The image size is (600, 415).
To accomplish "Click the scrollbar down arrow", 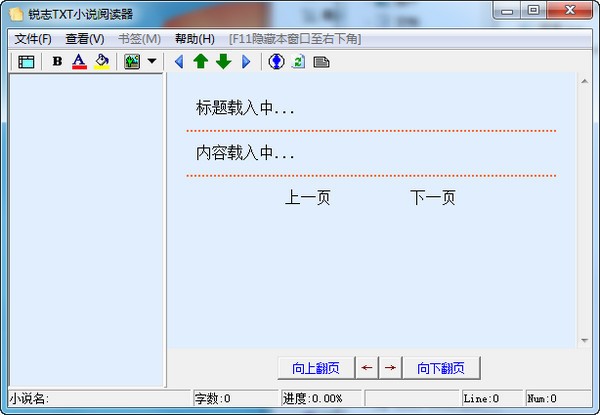I will coord(585,341).
